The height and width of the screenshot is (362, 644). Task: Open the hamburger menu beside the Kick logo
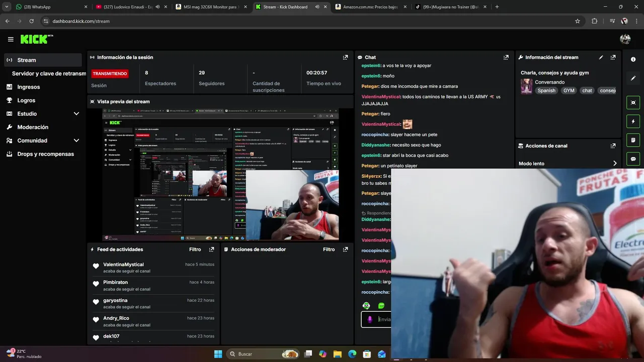11,39
